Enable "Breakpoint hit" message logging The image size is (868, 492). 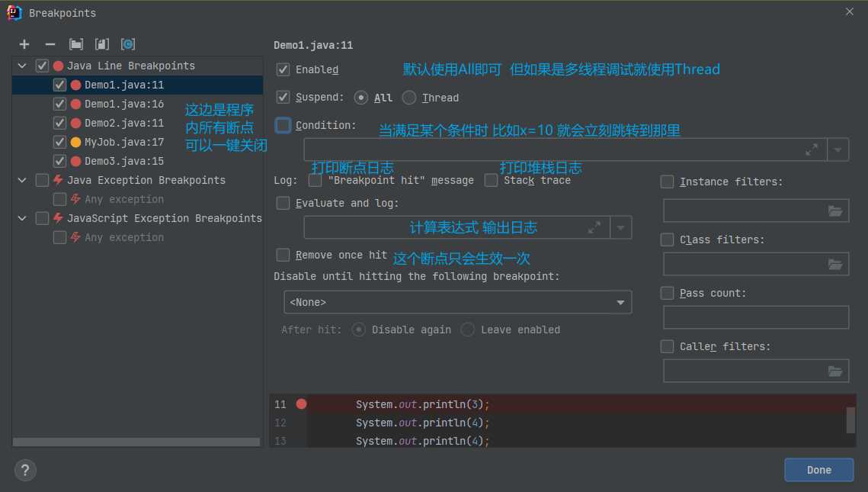[315, 180]
